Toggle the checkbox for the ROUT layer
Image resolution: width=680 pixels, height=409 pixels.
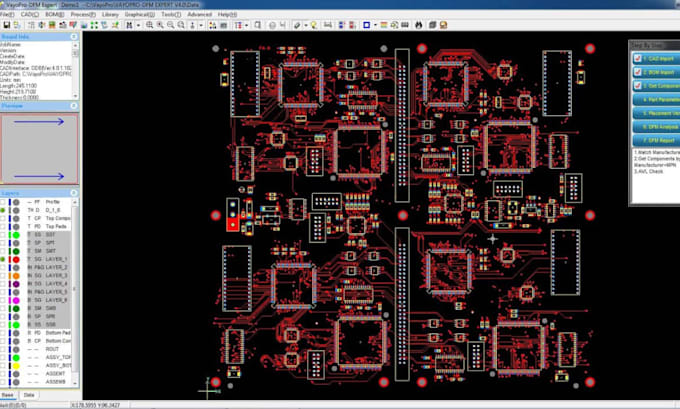3,349
